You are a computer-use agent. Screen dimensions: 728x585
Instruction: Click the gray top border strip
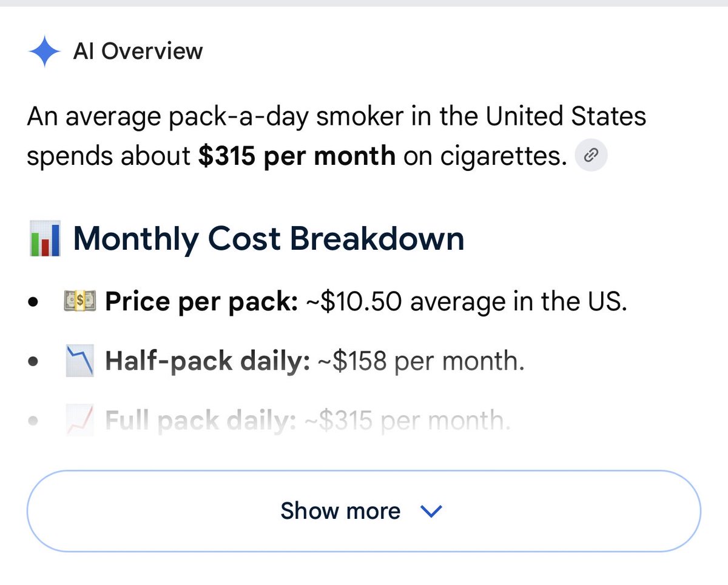364,3
